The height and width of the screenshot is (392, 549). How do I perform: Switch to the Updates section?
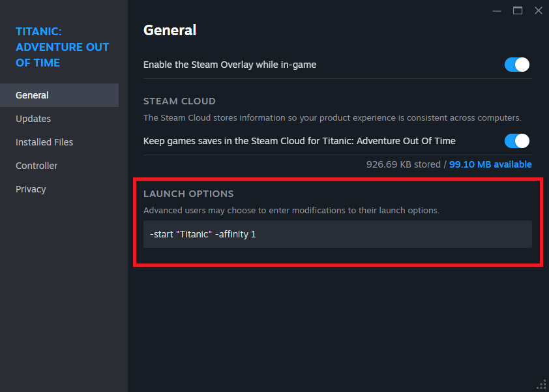pyautogui.click(x=33, y=119)
